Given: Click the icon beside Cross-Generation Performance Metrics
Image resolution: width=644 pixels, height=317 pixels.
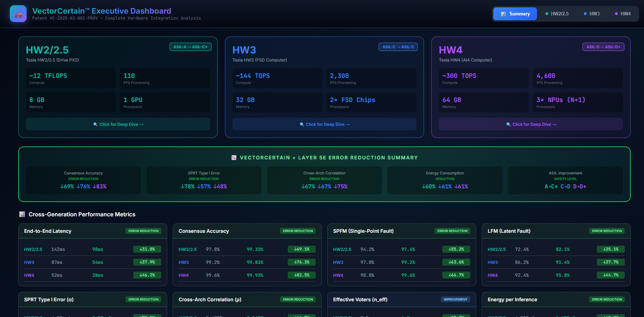Looking at the screenshot, I should coord(22,214).
